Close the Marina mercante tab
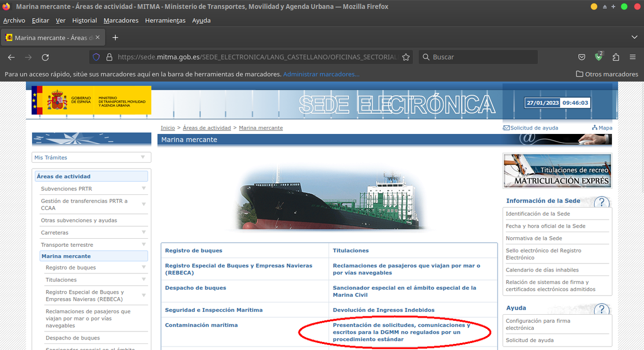Viewport: 644px width, 350px height. pos(98,37)
